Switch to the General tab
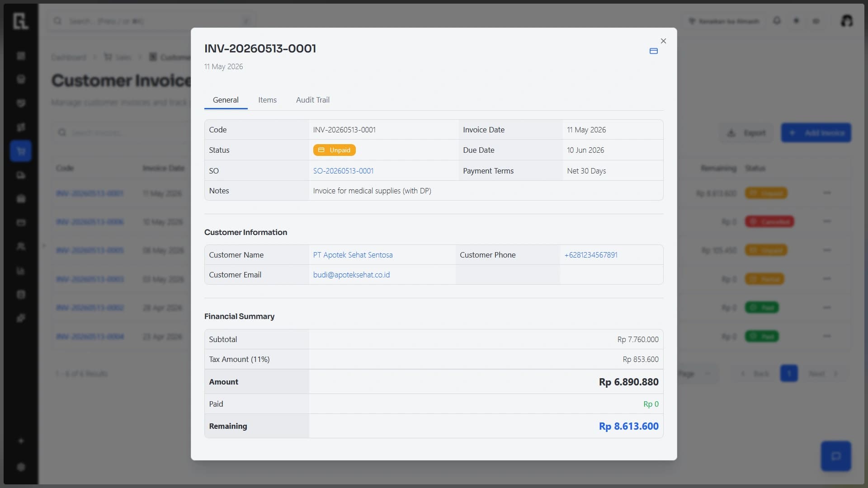Screen dimensions: 868x488 coord(226,100)
